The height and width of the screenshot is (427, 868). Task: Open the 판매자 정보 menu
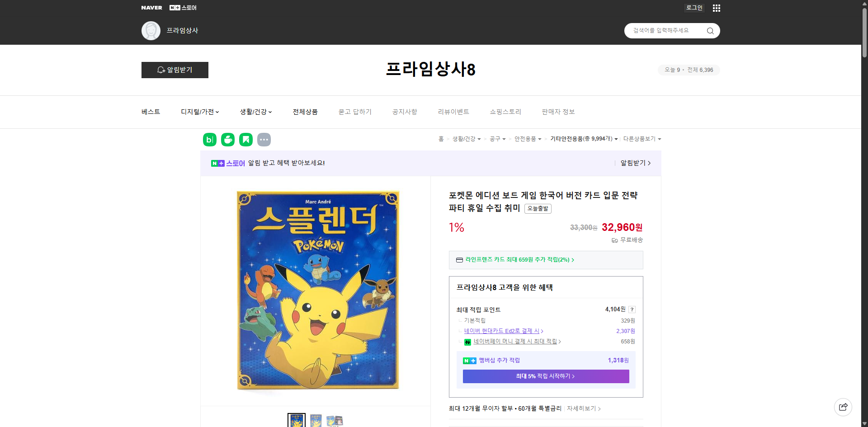(558, 112)
